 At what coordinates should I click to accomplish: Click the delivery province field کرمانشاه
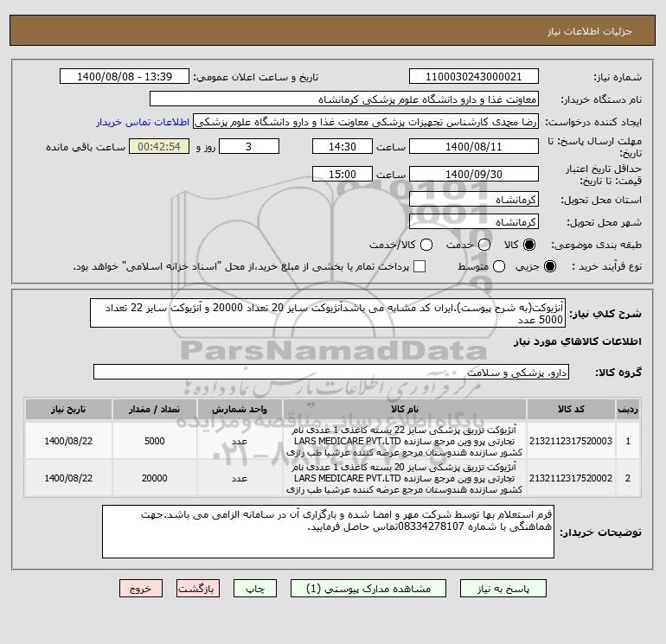(x=474, y=200)
